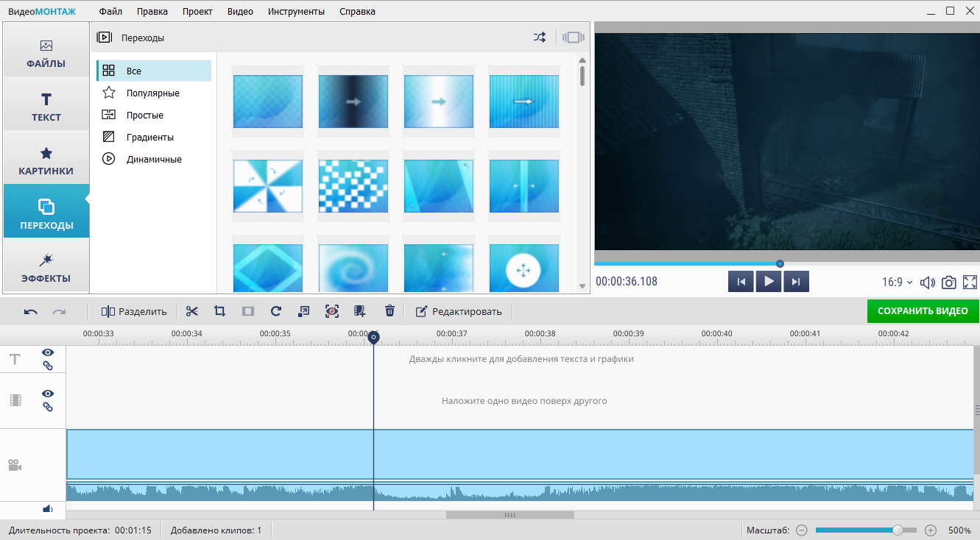980x540 pixels.
Task: Choose the checkerboard transition thumbnail
Action: click(353, 187)
